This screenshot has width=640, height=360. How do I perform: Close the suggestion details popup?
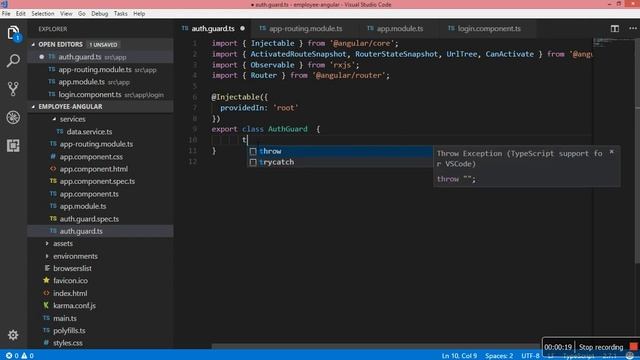pos(611,152)
